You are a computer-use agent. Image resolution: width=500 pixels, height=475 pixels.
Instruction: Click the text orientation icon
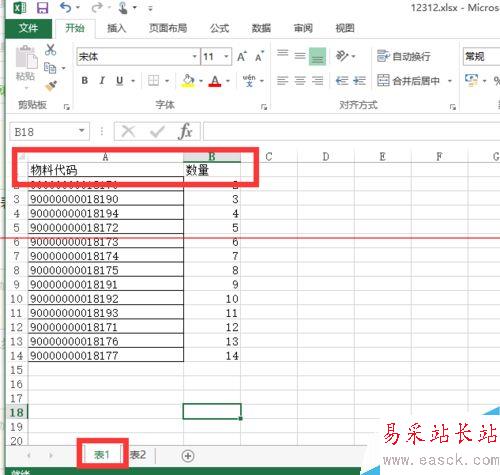click(342, 56)
